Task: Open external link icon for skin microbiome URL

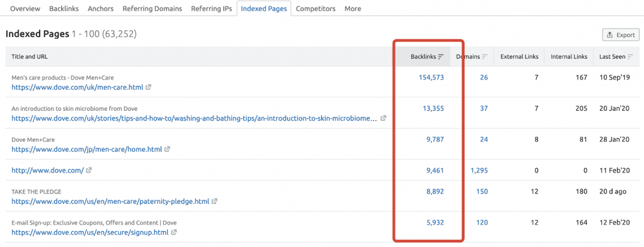Action: pyautogui.click(x=383, y=118)
